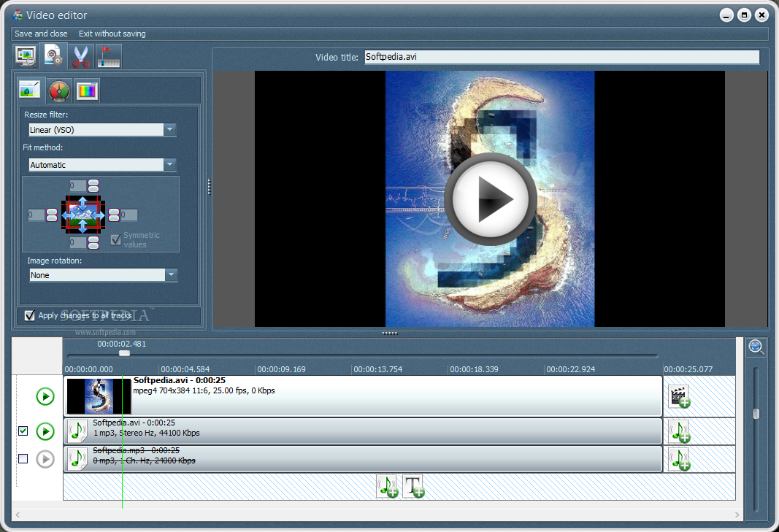The image size is (779, 532).
Task: Add a new audio track
Action: 387,486
